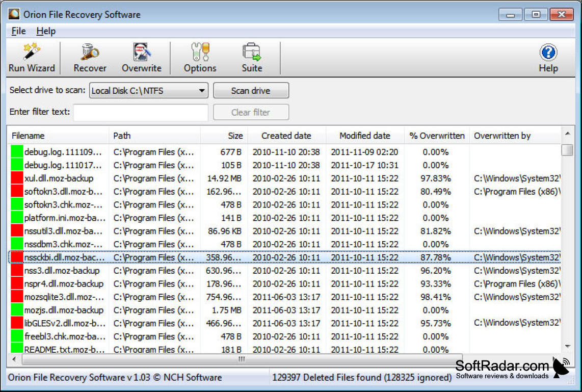Image resolution: width=582 pixels, height=392 pixels.
Task: Click the 2011-10-17 10:31 modified date
Action: click(364, 165)
